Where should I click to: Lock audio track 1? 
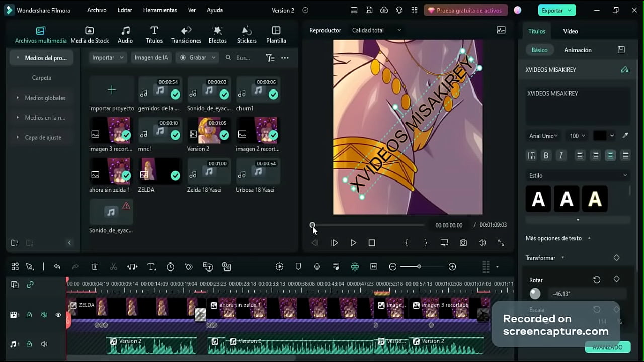coord(29,344)
